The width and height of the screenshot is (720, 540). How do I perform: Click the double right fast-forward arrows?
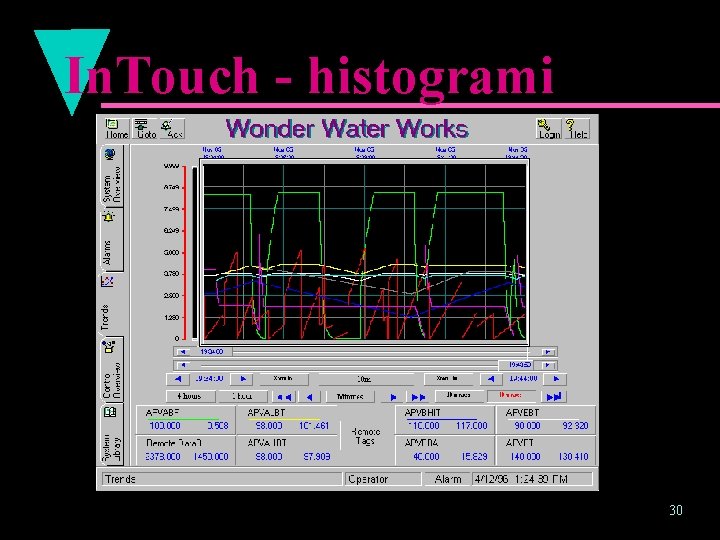tap(418, 396)
